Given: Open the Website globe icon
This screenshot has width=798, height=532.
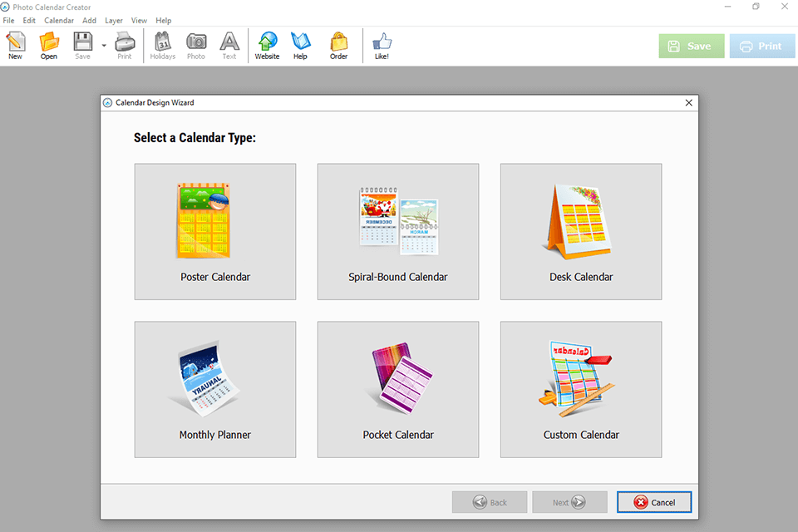Looking at the screenshot, I should pos(267,46).
